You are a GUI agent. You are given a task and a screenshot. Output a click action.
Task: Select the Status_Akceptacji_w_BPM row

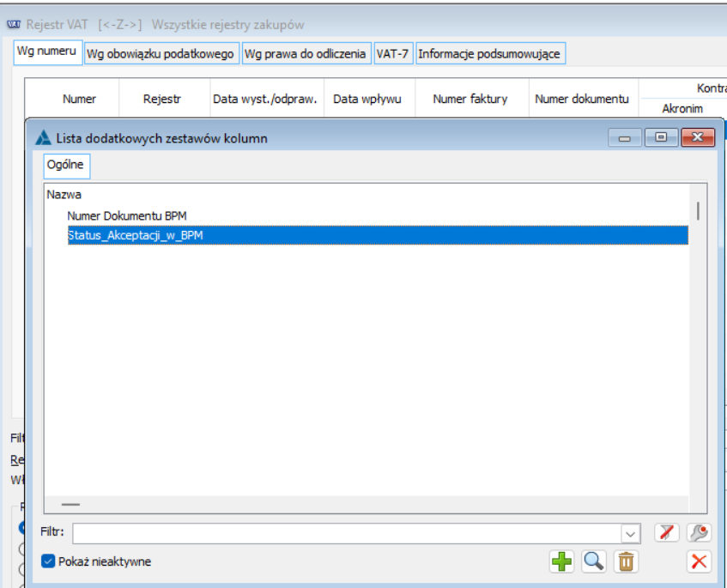[378, 235]
